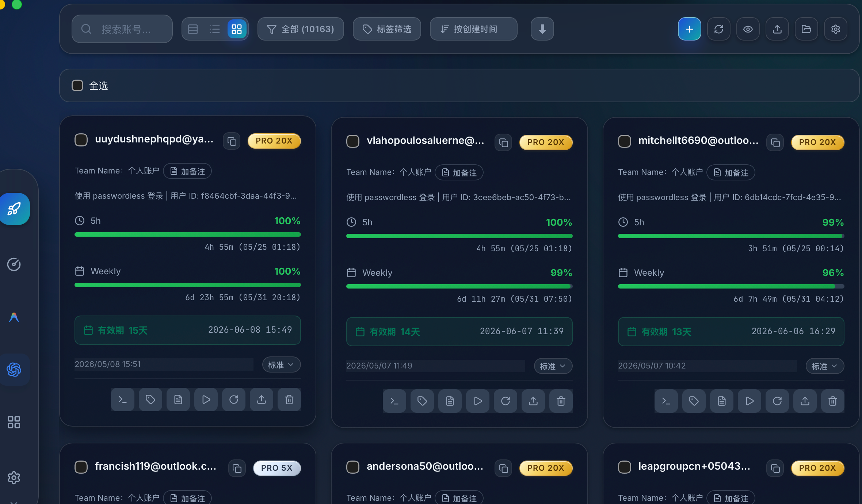Add a note to the uuydushnephqpd account
The width and height of the screenshot is (862, 504).
click(187, 171)
